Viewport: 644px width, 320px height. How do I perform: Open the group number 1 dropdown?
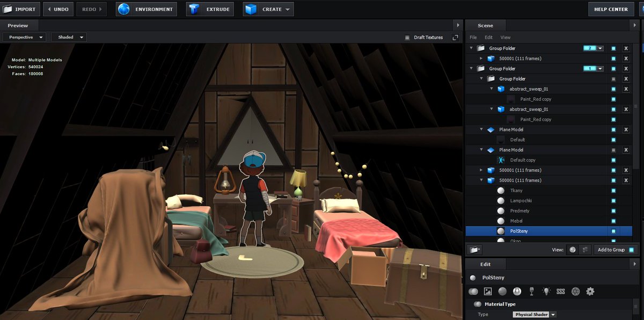click(x=601, y=69)
